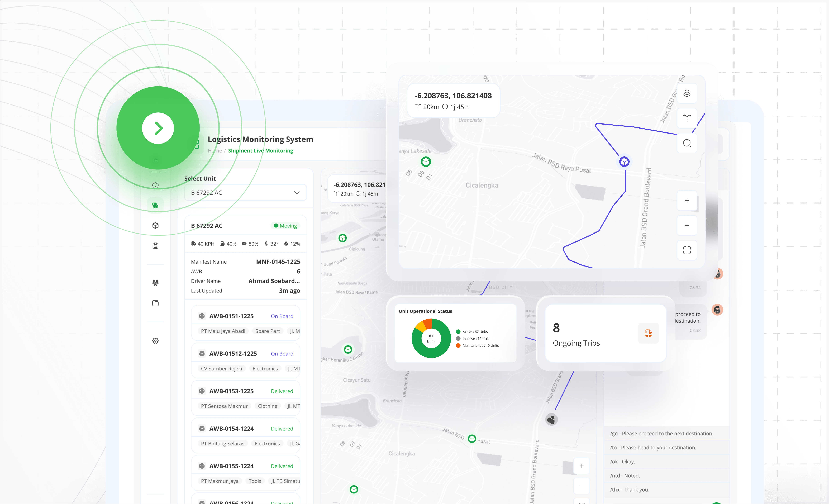This screenshot has height=504, width=829.
Task: Click Maintanance : 10 Units legend entry
Action: (x=477, y=346)
